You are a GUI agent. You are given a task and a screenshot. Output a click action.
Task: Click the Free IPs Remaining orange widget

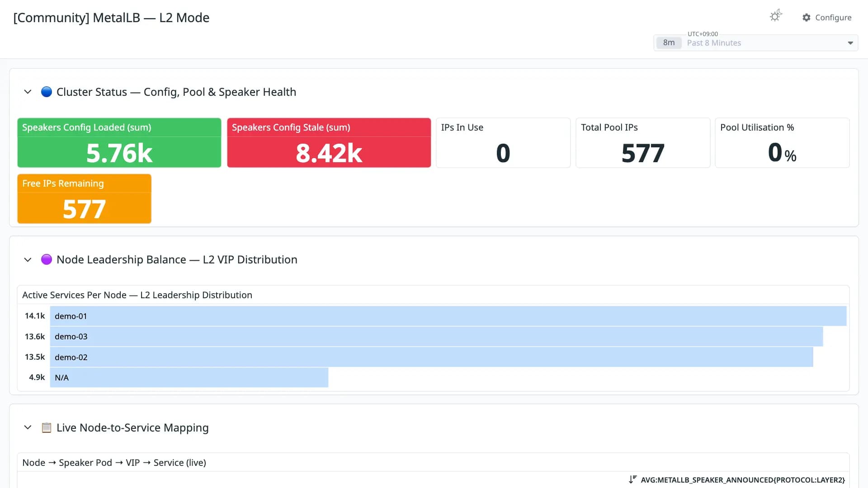click(85, 199)
